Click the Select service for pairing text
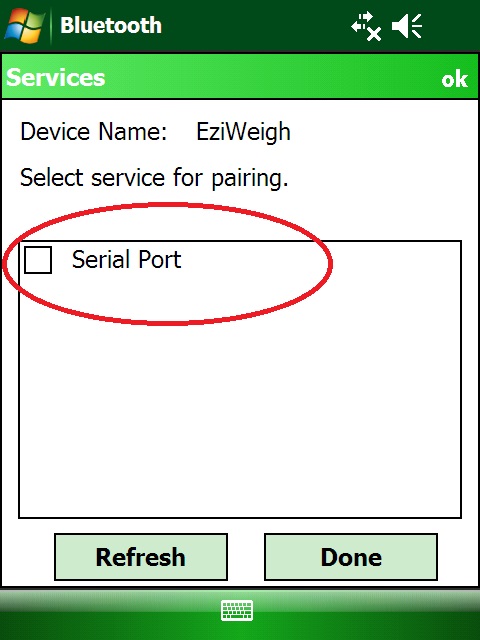Viewport: 480px width, 640px height. [x=154, y=178]
